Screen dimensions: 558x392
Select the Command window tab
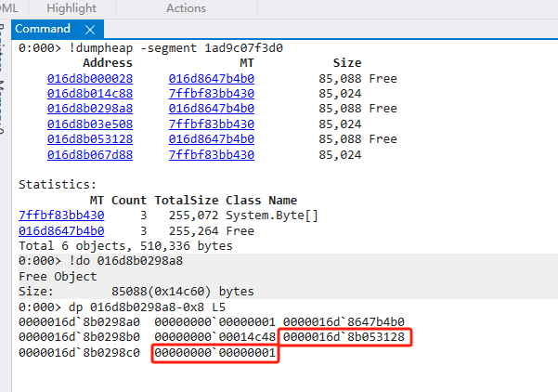[44, 30]
